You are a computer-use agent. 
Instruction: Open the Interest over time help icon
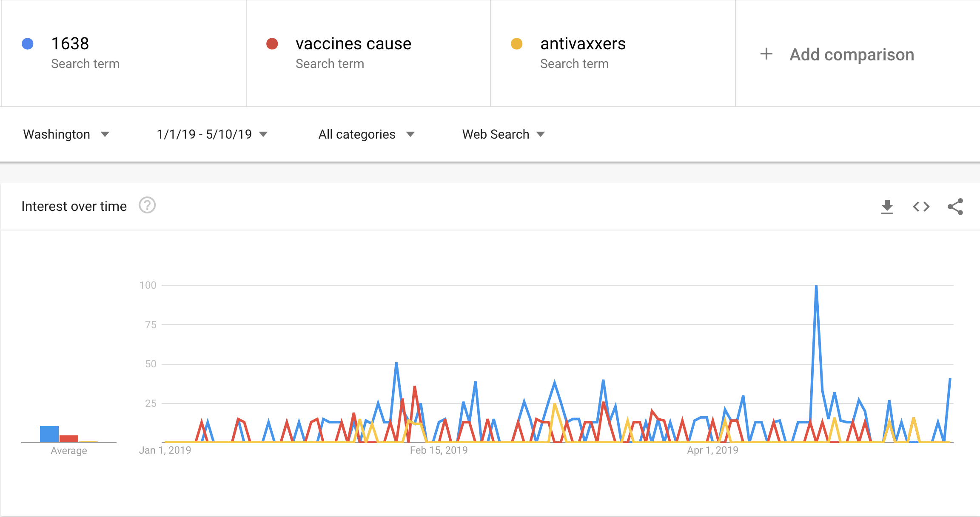click(x=147, y=205)
